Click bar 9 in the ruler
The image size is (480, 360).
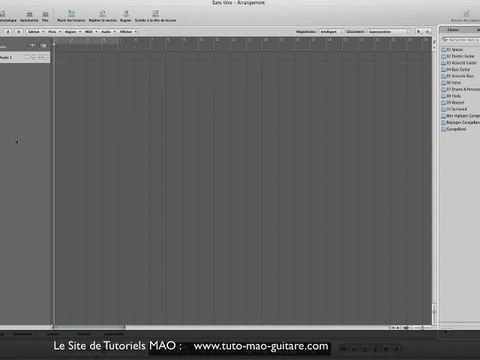pos(184,40)
